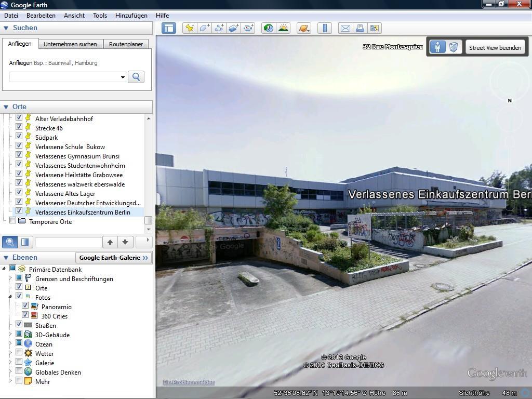Click the search magnifier button

pos(136,77)
